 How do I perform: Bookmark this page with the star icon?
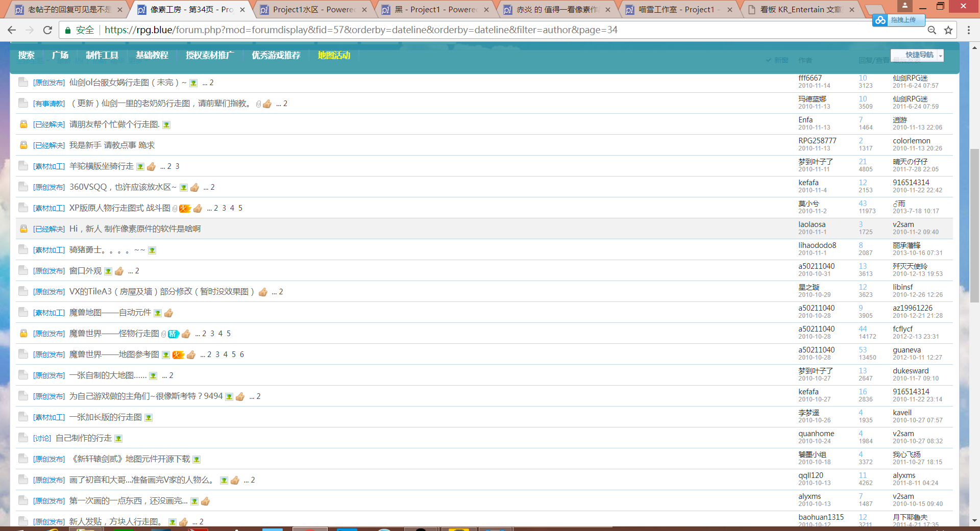(948, 30)
